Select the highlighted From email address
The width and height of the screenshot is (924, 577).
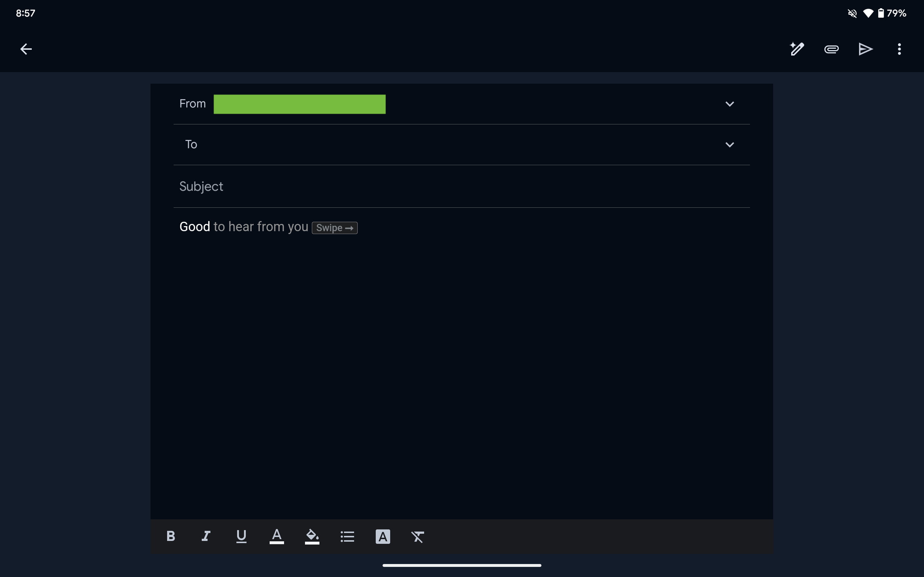299,104
